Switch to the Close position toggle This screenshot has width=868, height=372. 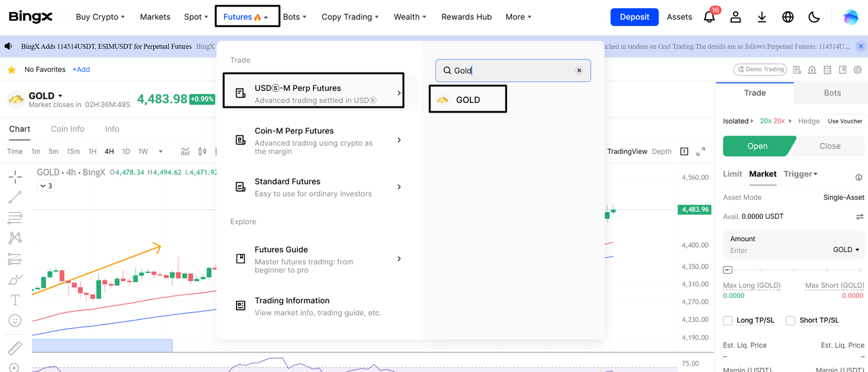829,146
